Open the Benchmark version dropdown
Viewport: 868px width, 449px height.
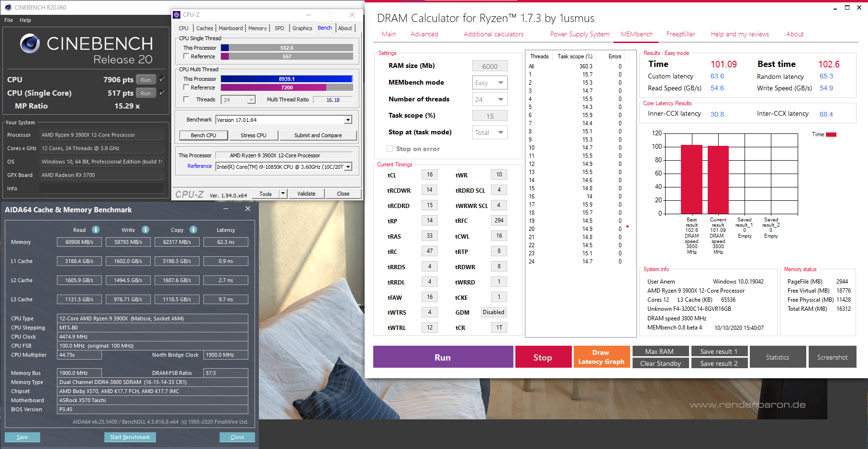pyautogui.click(x=348, y=120)
